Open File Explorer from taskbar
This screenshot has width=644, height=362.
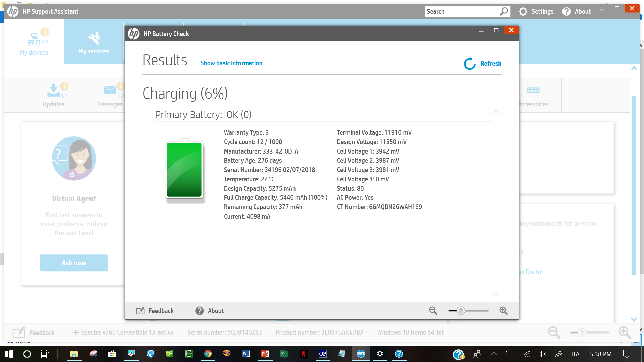pyautogui.click(x=74, y=354)
